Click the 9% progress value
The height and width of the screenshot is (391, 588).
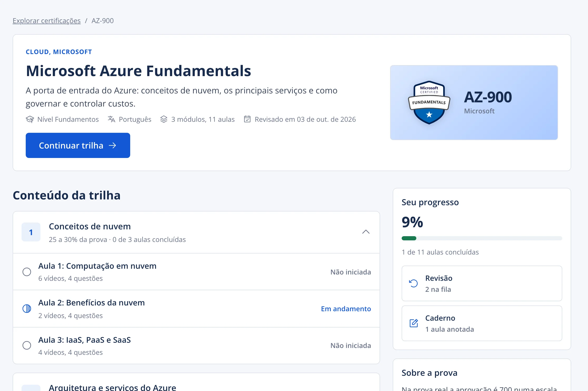click(x=412, y=222)
